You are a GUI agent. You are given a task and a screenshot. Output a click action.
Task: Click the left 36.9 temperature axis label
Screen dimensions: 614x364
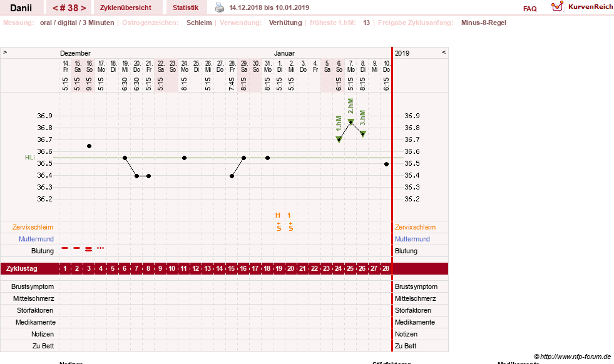[44, 116]
